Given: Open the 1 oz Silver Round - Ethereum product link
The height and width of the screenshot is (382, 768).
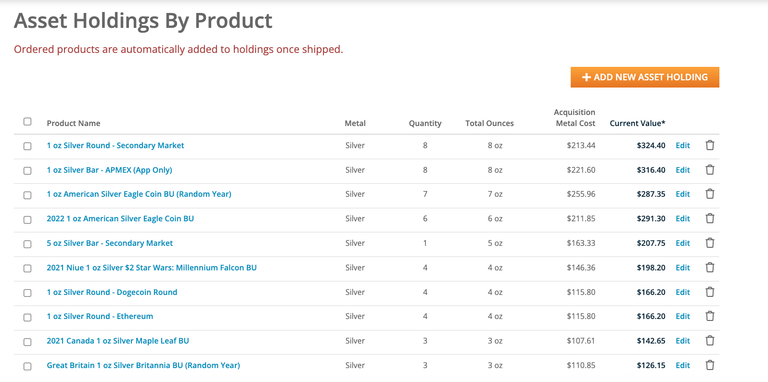Looking at the screenshot, I should tap(100, 316).
